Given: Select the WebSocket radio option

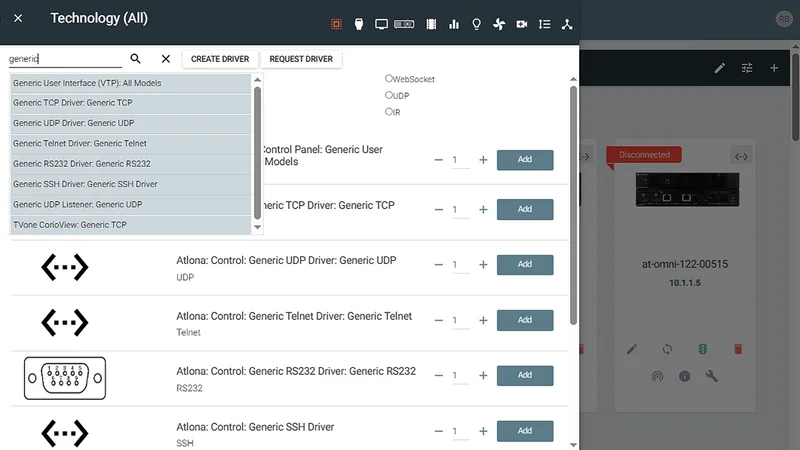Looking at the screenshot, I should point(389,79).
